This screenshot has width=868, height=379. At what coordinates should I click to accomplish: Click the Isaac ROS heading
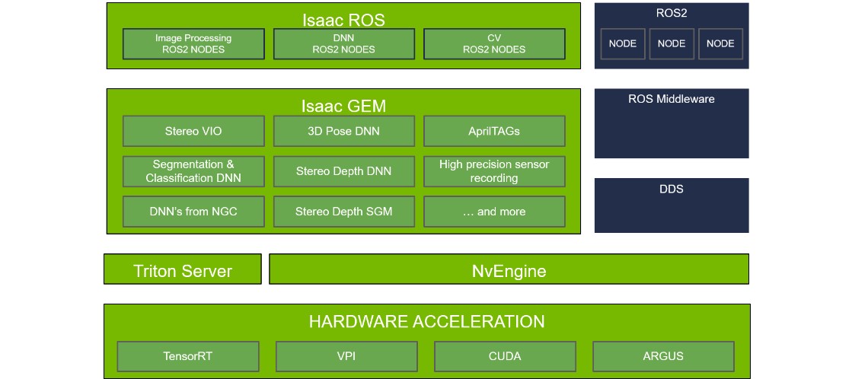tap(343, 21)
